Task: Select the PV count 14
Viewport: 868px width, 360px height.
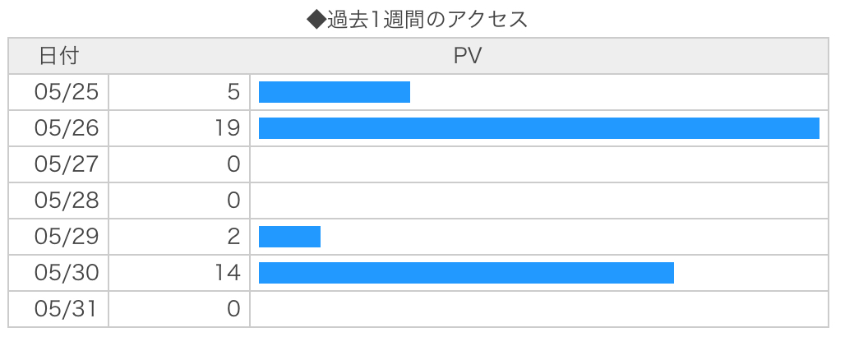Action: click(x=229, y=273)
